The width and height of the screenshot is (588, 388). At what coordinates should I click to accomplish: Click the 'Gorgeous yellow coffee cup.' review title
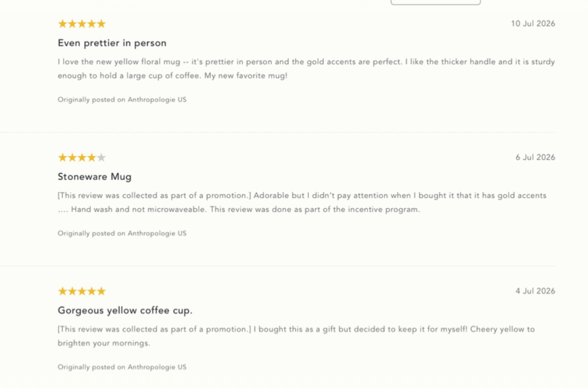[x=125, y=311]
